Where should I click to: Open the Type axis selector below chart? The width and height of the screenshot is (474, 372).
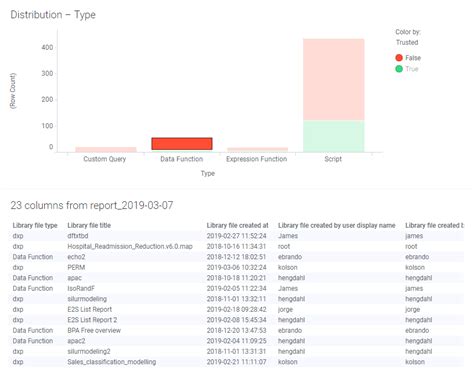point(208,173)
